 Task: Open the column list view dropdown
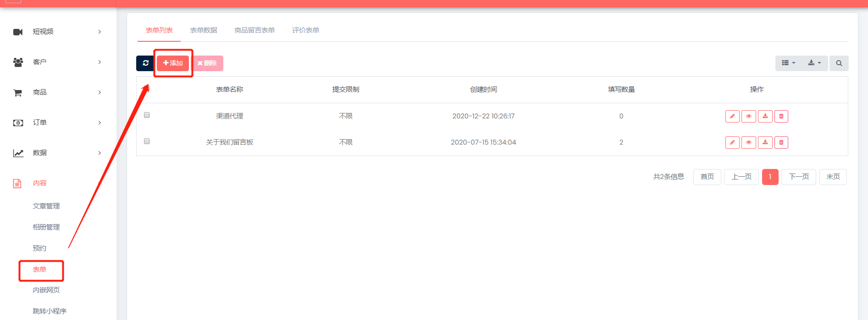click(788, 63)
